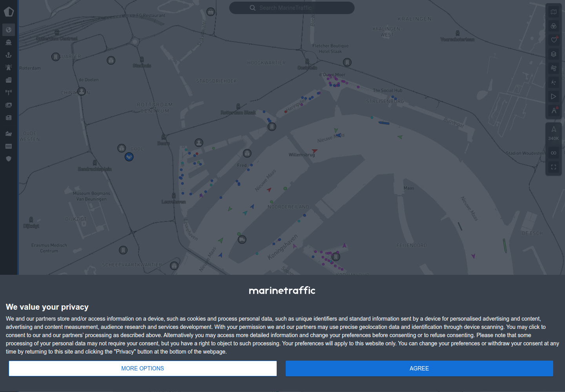Click the Dijkzigt station marker

(x=31, y=220)
